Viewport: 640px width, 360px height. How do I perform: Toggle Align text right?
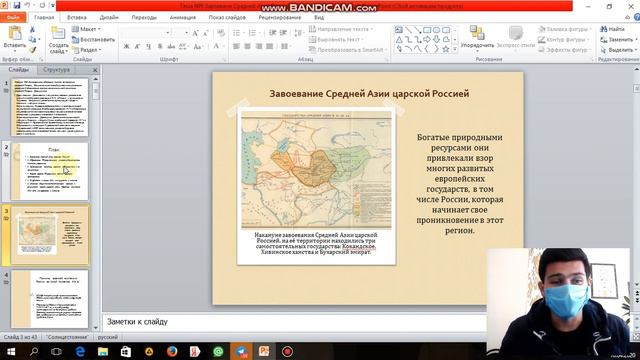[x=258, y=47]
